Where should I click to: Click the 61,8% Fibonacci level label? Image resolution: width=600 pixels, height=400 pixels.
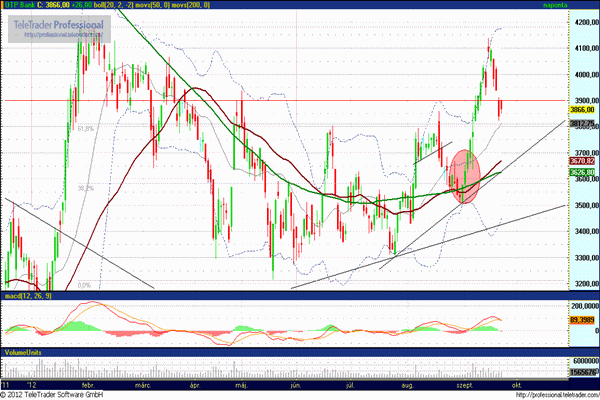click(x=84, y=128)
